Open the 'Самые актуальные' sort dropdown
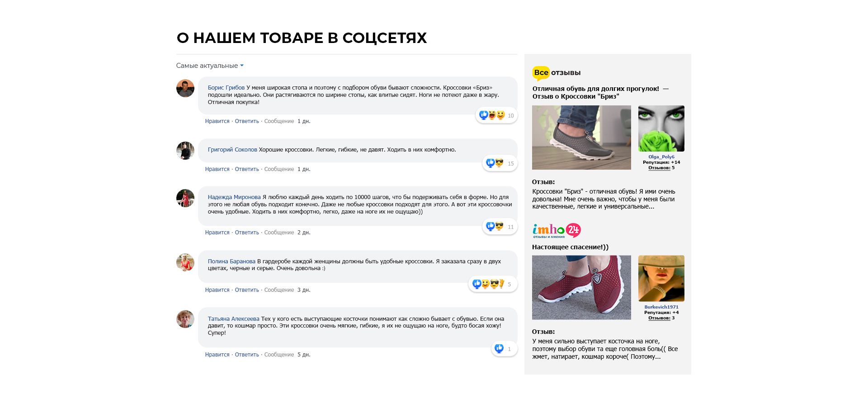The width and height of the screenshot is (868, 404). pos(210,66)
